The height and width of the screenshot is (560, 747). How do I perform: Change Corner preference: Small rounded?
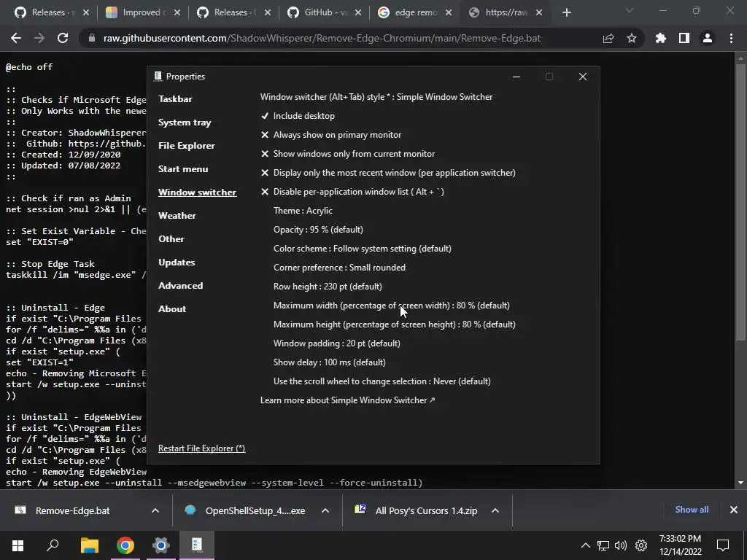339,268
